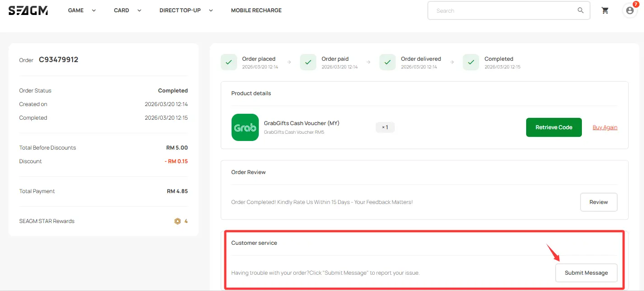644x291 pixels.
Task: Expand the DIRECT TOP-UP chevron
Action: point(211,10)
